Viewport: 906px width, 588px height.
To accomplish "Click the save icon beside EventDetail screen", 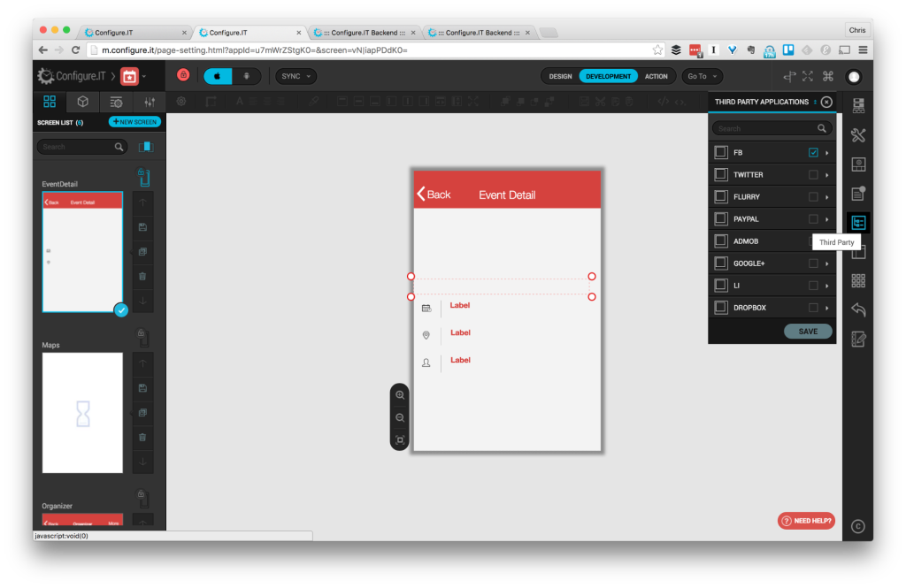I will (x=142, y=227).
